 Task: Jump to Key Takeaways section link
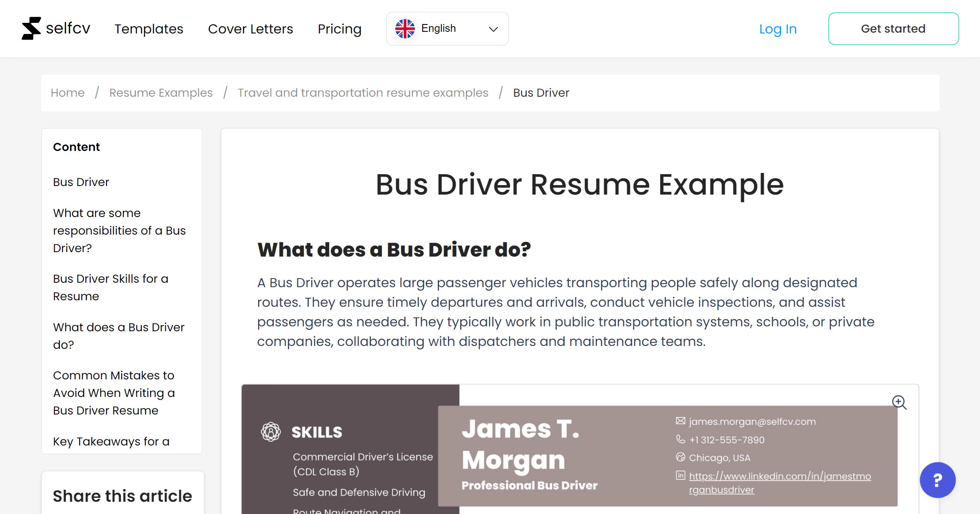point(111,441)
